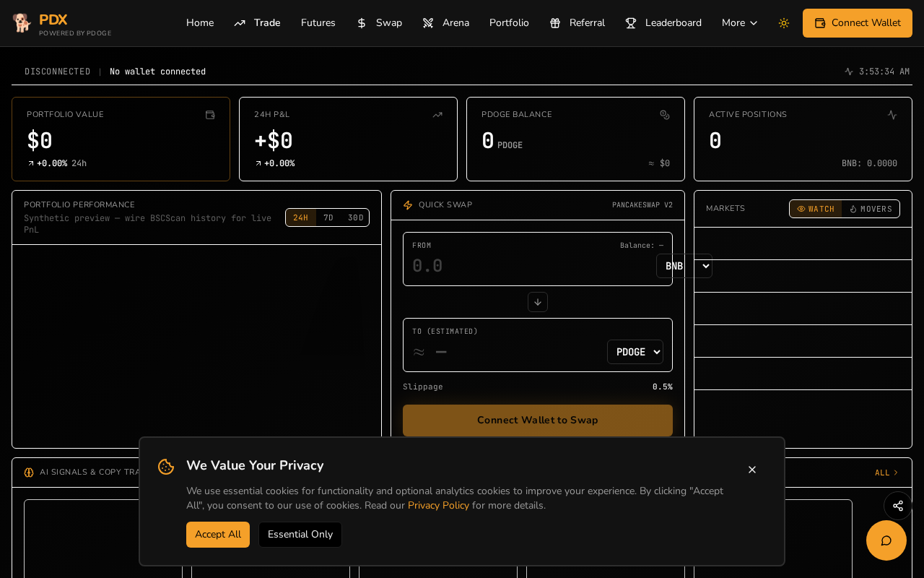Open the BNB from-token dropdown
Screen dimensions: 924x578
pos(684,266)
